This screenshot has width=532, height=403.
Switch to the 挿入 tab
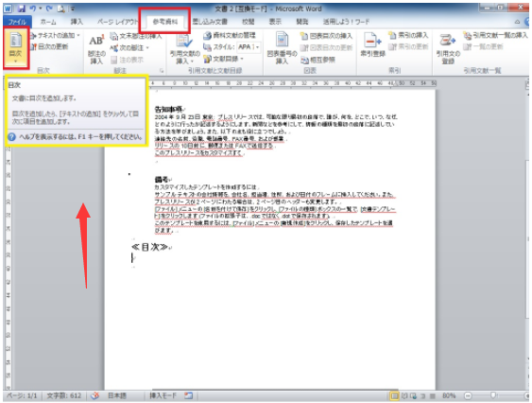(x=77, y=22)
